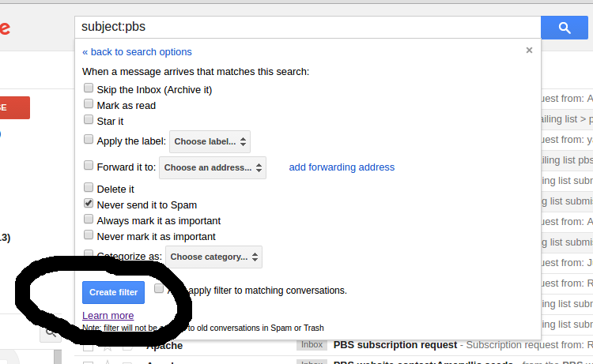593x364 pixels.
Task: Enable the Mark as read checkbox
Action: [x=89, y=104]
